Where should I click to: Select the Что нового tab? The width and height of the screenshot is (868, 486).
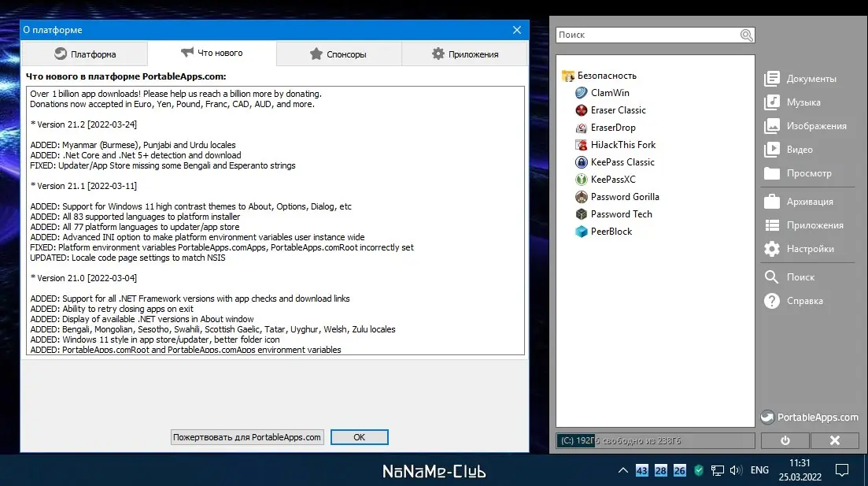point(212,54)
